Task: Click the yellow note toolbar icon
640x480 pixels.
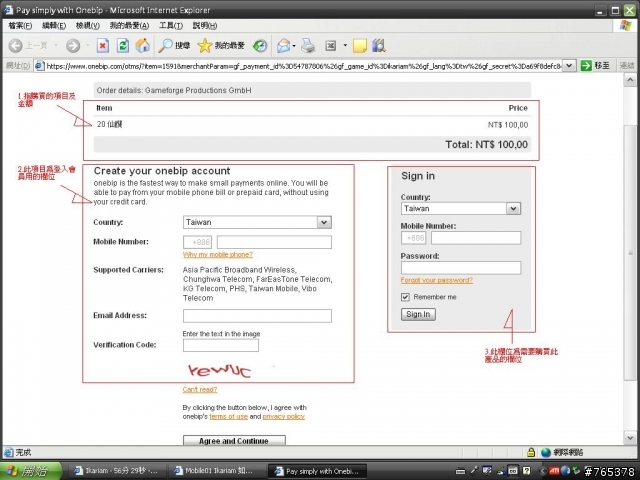Action: [x=360, y=45]
